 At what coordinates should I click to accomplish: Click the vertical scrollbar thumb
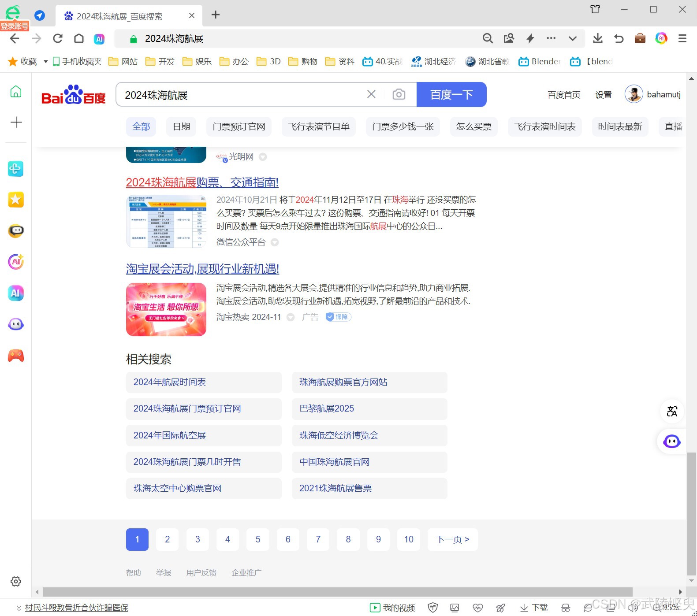691,513
